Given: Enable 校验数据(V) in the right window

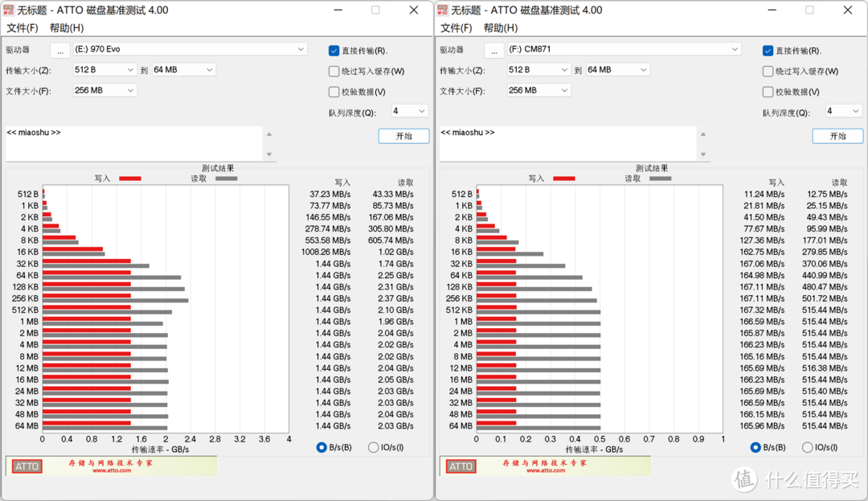Looking at the screenshot, I should tap(768, 92).
